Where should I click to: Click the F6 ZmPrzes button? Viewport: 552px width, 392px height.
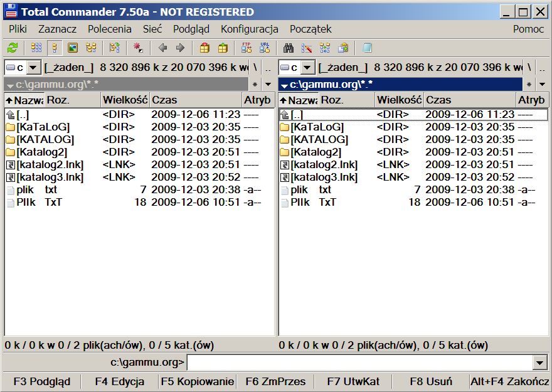(275, 381)
